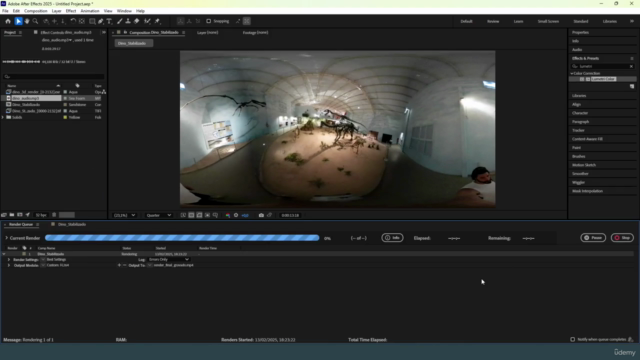The width and height of the screenshot is (640, 360).
Task: Open the Composition menu
Action: point(36,11)
